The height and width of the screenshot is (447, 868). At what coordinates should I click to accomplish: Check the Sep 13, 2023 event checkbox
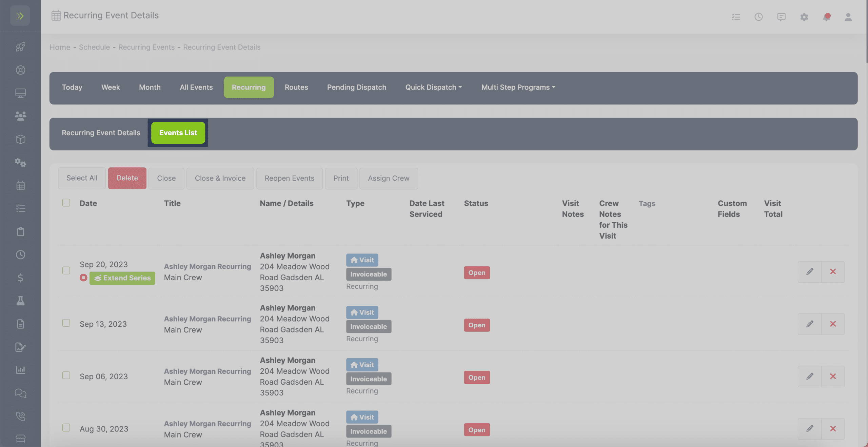pyautogui.click(x=66, y=323)
